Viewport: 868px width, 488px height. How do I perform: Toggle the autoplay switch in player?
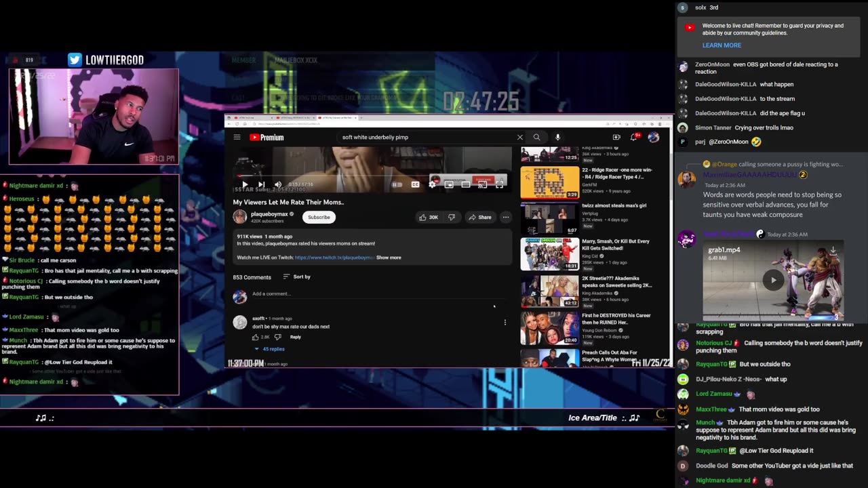point(397,184)
